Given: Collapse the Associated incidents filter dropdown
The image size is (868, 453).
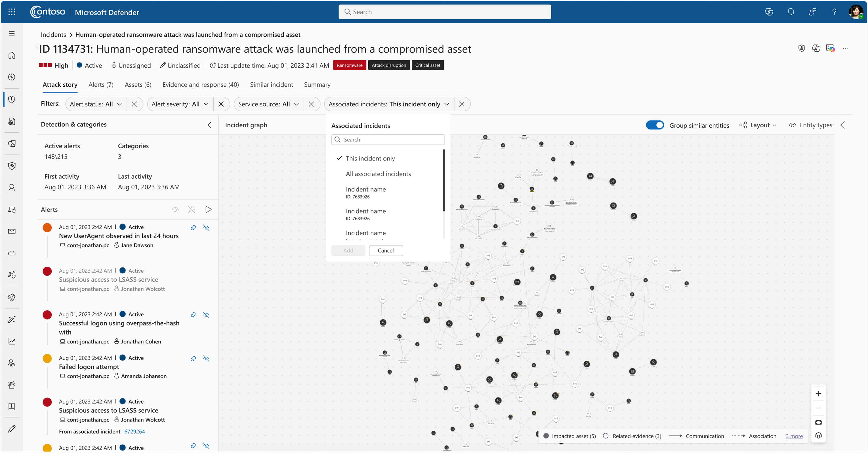Looking at the screenshot, I should click(389, 104).
